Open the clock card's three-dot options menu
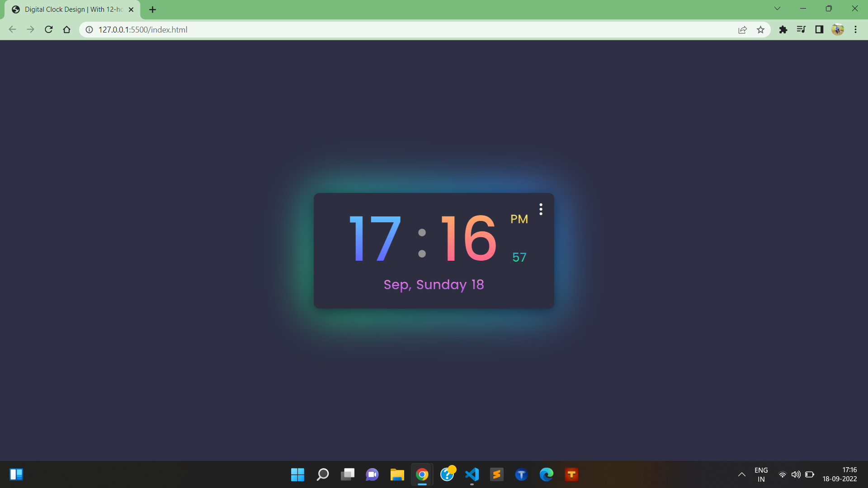Viewport: 868px width, 488px height. (541, 209)
